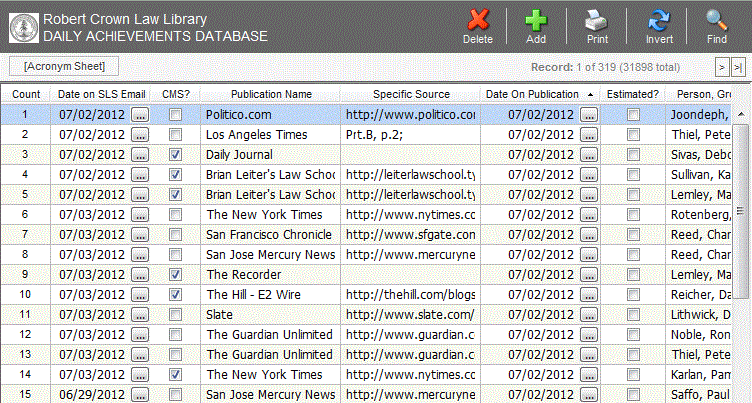The width and height of the screenshot is (752, 403).
Task: Select The Hill - E2 Wire cell
Action: click(270, 295)
